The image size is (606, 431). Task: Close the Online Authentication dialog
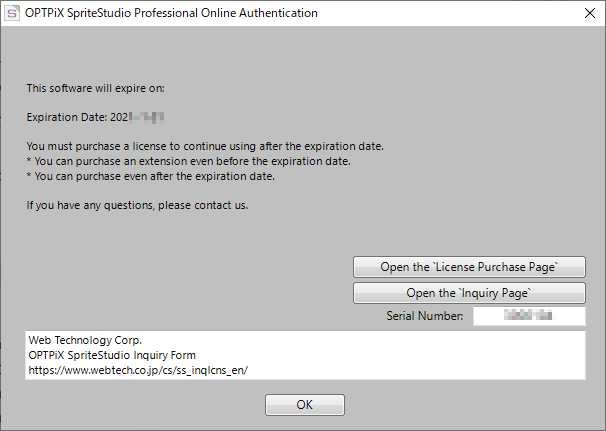click(590, 13)
